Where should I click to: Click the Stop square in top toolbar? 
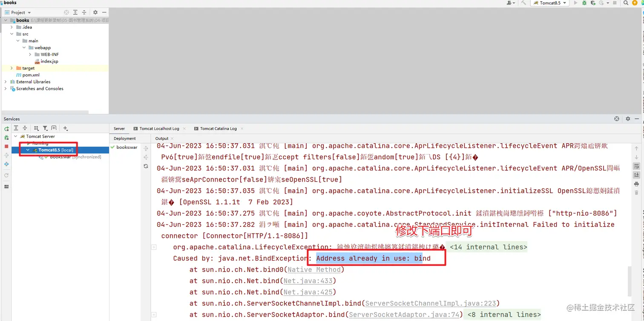tap(615, 3)
